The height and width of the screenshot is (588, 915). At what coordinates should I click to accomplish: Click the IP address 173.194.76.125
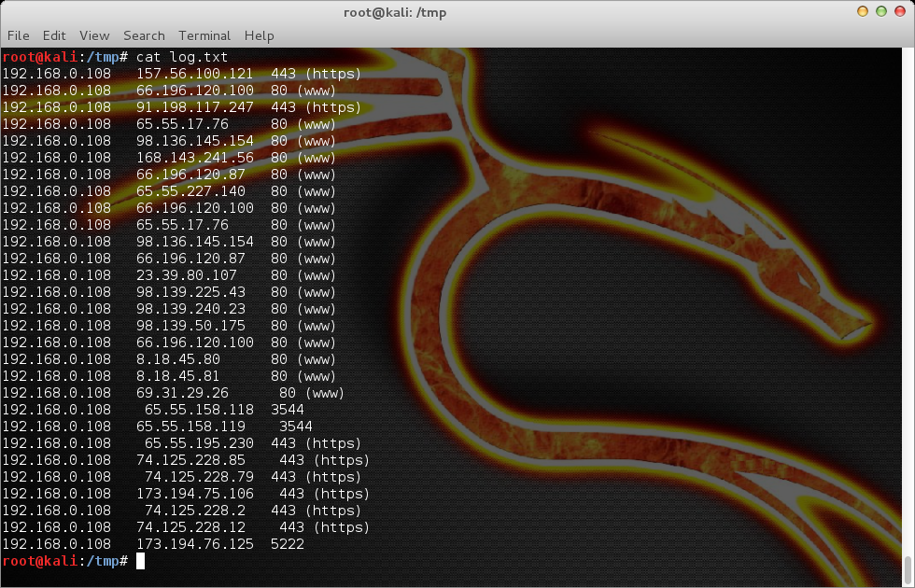[195, 544]
